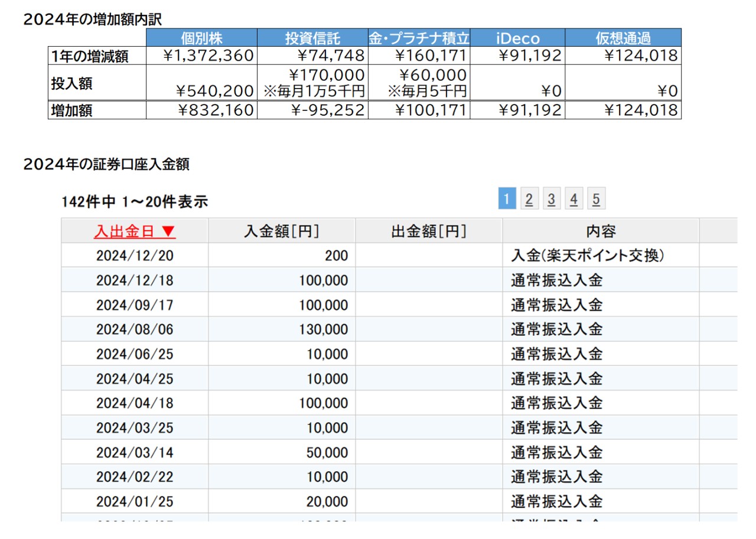The width and height of the screenshot is (756, 539).
Task: Select the 仮想通過 header cell
Action: pos(623,38)
